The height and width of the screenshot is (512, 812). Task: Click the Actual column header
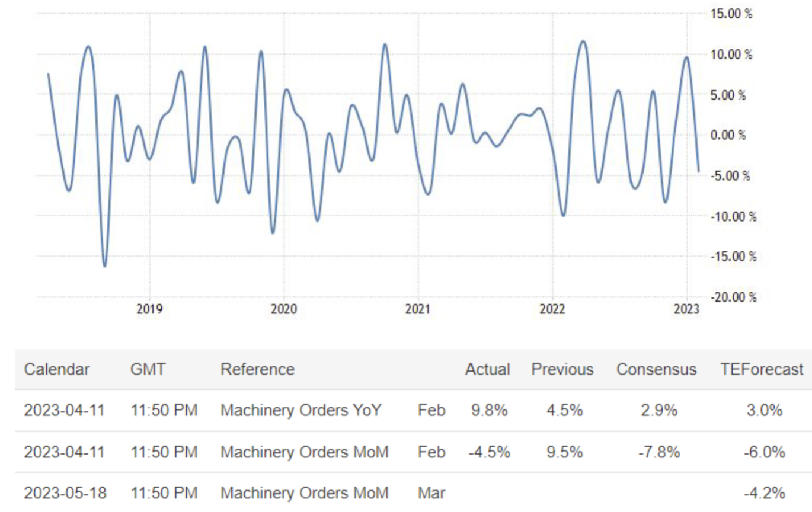487,369
